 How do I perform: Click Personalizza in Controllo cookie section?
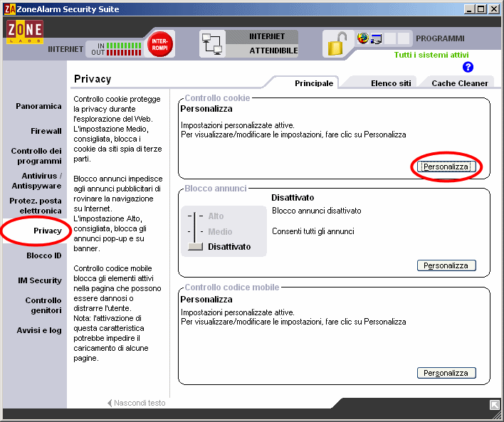(446, 167)
